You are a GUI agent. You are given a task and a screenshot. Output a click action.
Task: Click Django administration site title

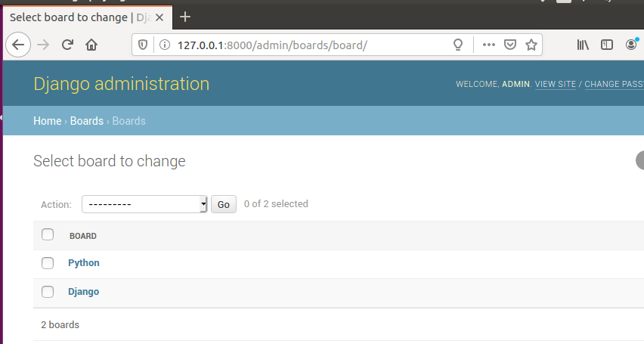122,84
